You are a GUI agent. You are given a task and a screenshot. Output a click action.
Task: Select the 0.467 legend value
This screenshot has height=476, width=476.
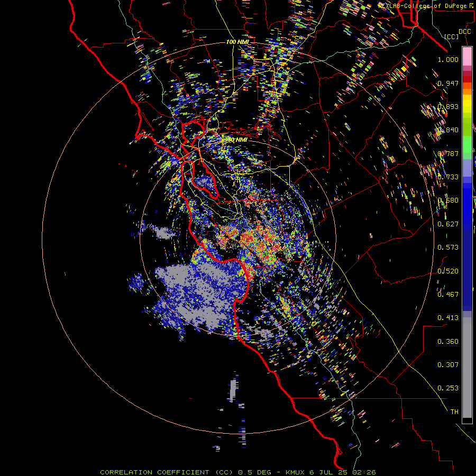click(x=448, y=295)
